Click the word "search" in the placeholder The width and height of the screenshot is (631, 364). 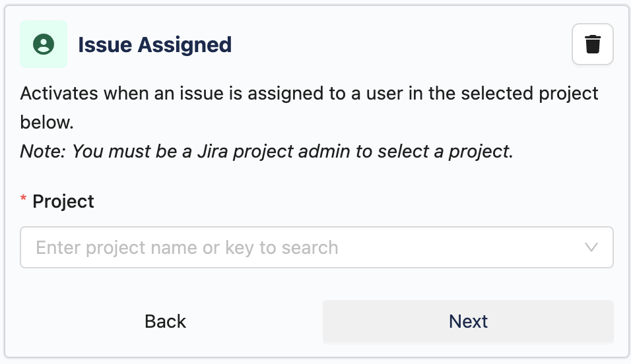tap(310, 248)
